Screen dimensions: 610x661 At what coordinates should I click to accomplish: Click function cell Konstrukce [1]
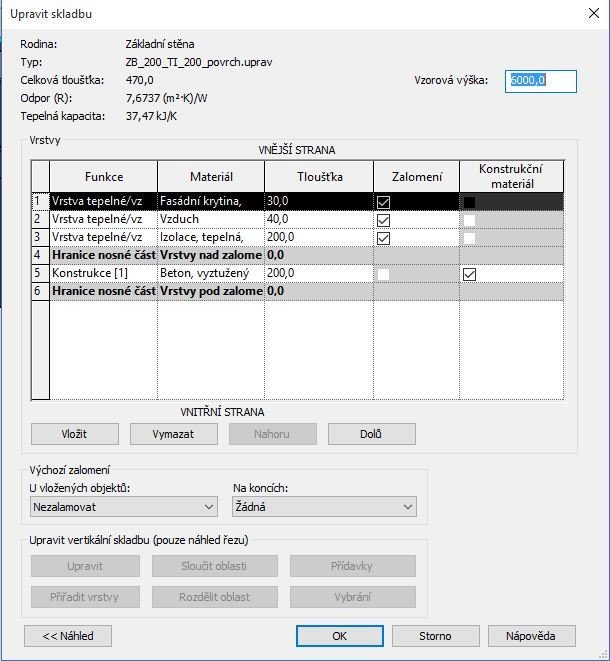(x=103, y=274)
